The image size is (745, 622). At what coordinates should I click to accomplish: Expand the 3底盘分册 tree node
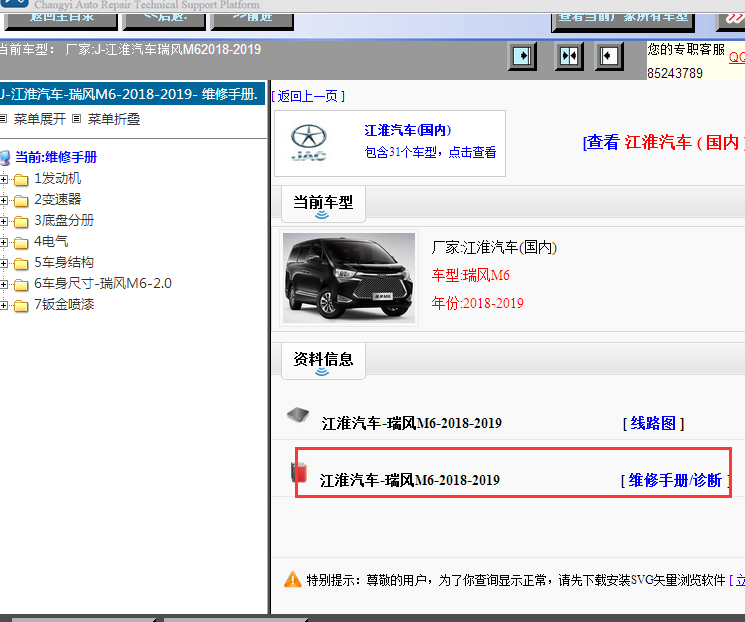click(x=4, y=221)
